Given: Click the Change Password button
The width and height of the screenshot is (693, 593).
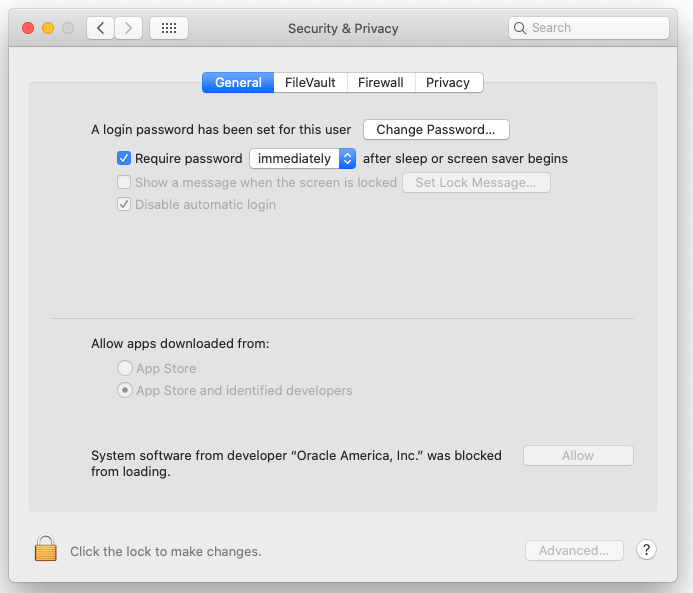Looking at the screenshot, I should [x=436, y=129].
